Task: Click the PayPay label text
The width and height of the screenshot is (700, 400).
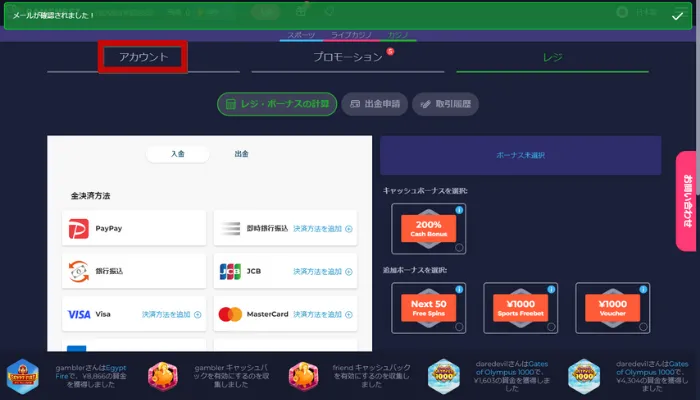Action: [x=108, y=229]
